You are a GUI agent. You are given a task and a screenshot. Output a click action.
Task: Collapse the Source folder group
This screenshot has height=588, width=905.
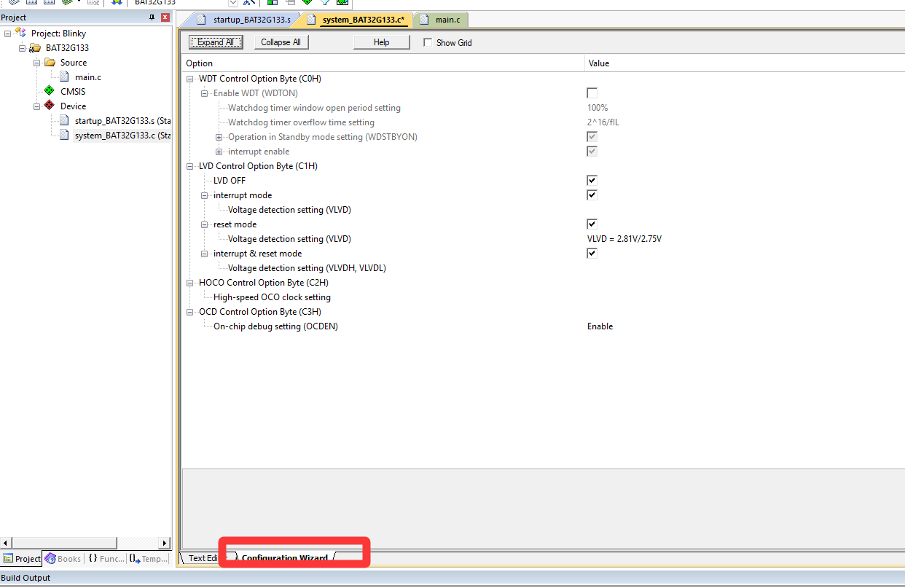tap(36, 63)
